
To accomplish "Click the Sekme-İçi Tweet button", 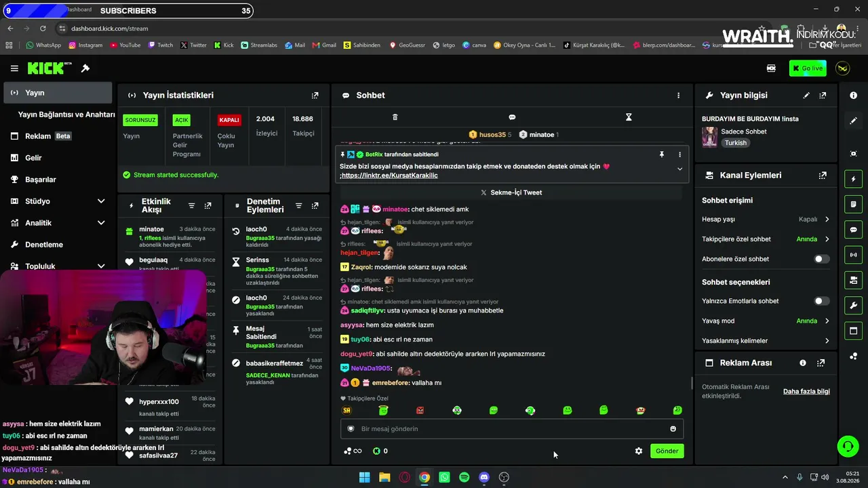I will [x=511, y=192].
